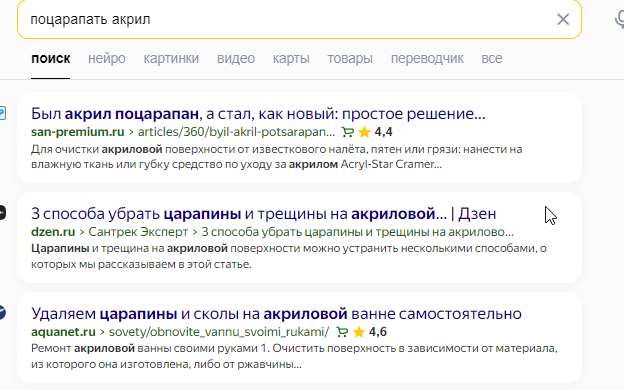Open the товары tab
The image size is (624, 390).
(x=350, y=58)
